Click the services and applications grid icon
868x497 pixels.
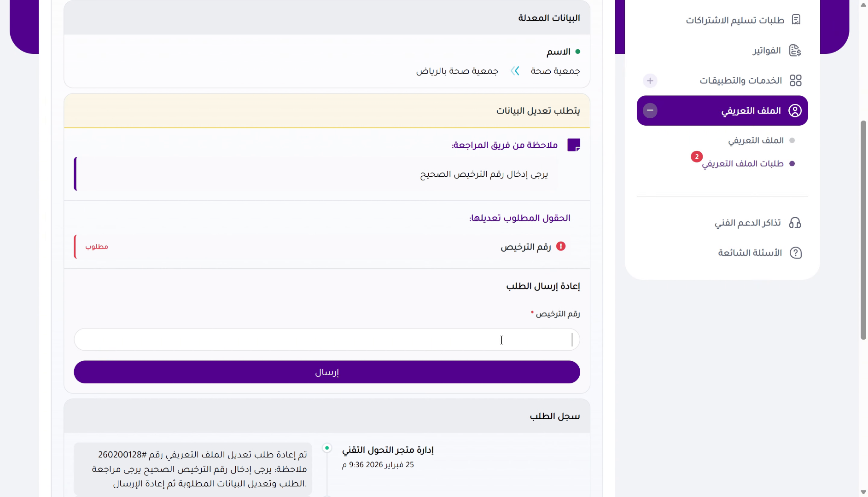click(796, 80)
